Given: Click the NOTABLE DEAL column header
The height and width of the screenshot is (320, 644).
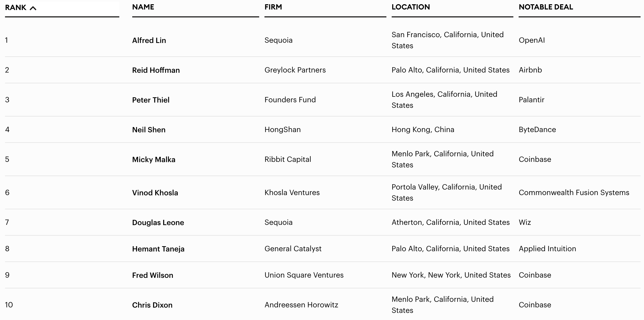Looking at the screenshot, I should [546, 7].
